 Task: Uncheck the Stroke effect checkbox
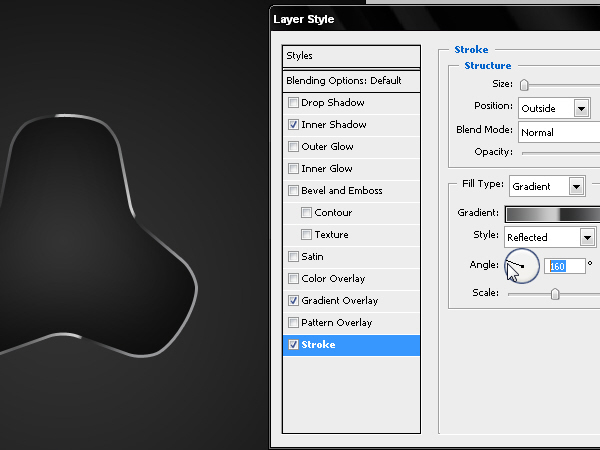293,345
